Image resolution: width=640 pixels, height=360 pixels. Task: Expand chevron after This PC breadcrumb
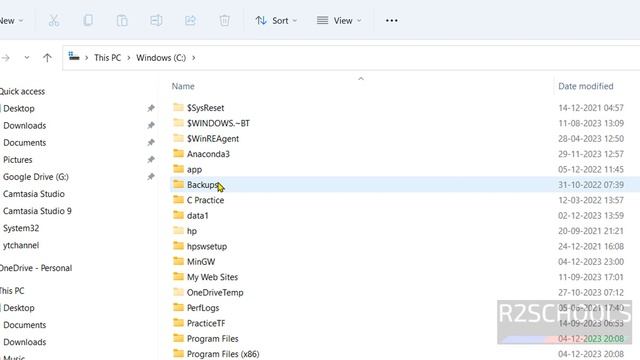point(129,58)
